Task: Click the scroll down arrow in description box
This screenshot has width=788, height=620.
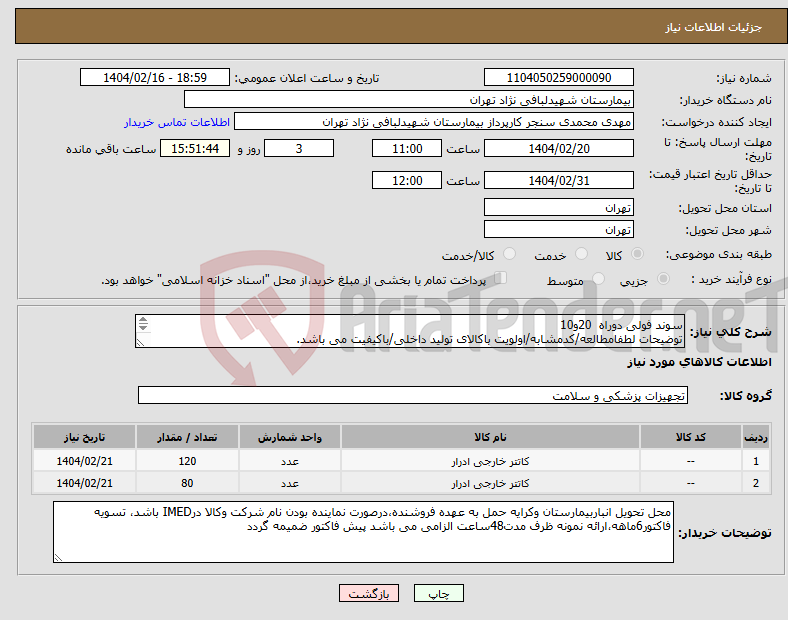Action: pyautogui.click(x=143, y=327)
